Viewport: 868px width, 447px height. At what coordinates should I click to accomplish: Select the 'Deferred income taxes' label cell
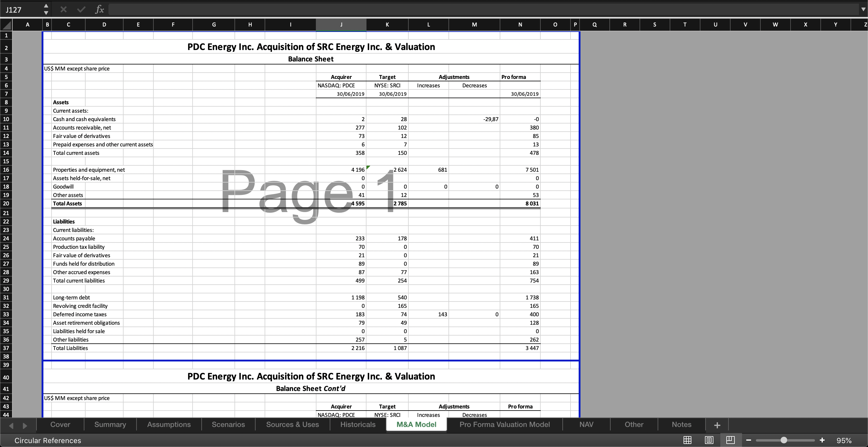click(80, 314)
